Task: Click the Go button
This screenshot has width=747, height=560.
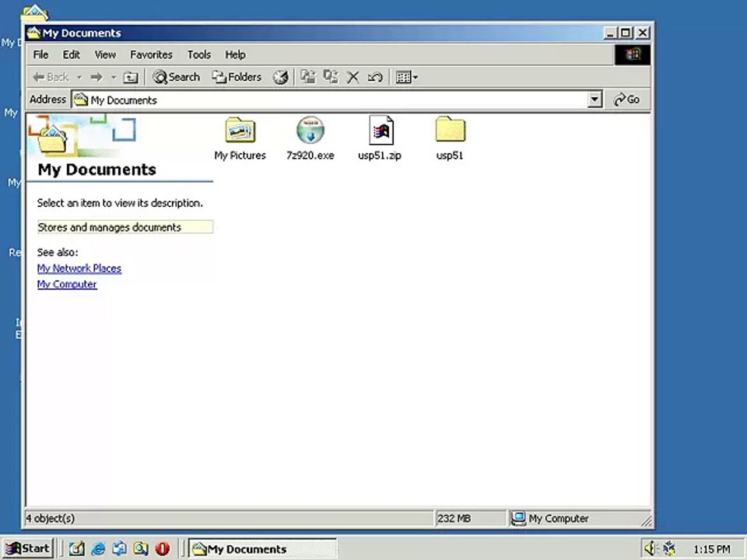Action: pyautogui.click(x=627, y=100)
